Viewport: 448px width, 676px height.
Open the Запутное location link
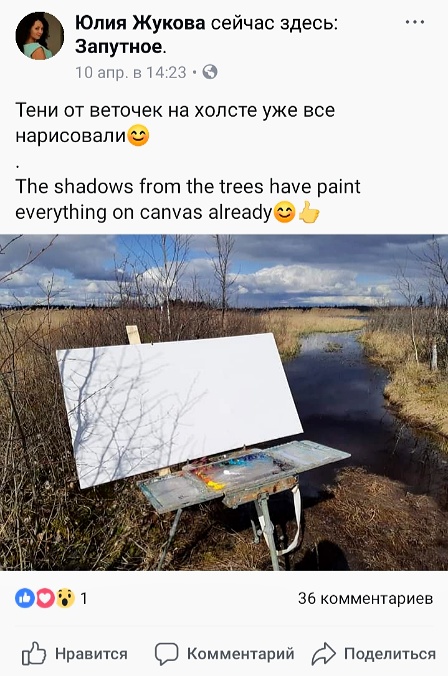pyautogui.click(x=119, y=46)
